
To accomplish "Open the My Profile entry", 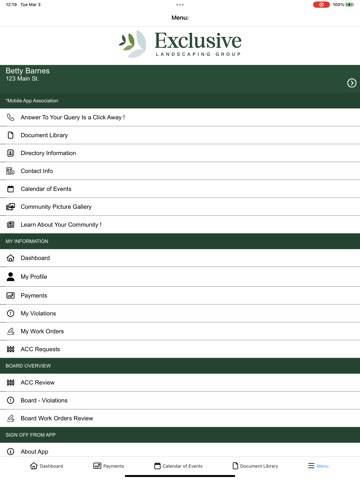I will (x=180, y=277).
